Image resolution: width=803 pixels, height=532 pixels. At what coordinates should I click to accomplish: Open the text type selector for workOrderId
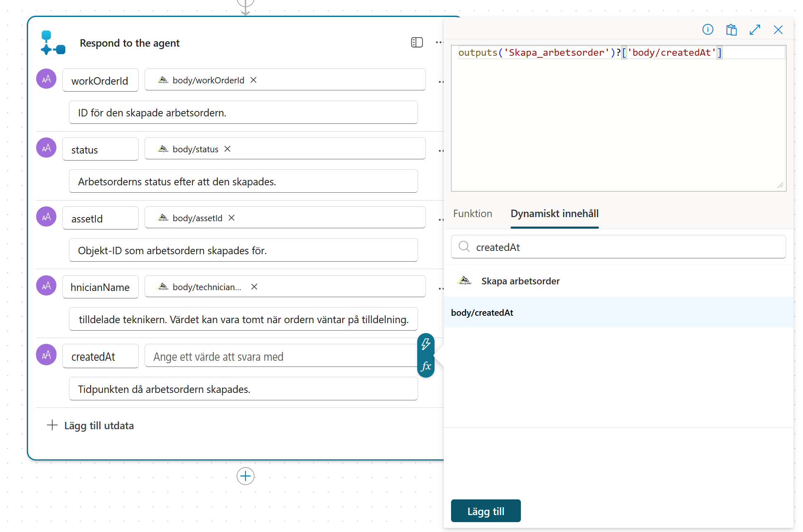[x=46, y=79]
